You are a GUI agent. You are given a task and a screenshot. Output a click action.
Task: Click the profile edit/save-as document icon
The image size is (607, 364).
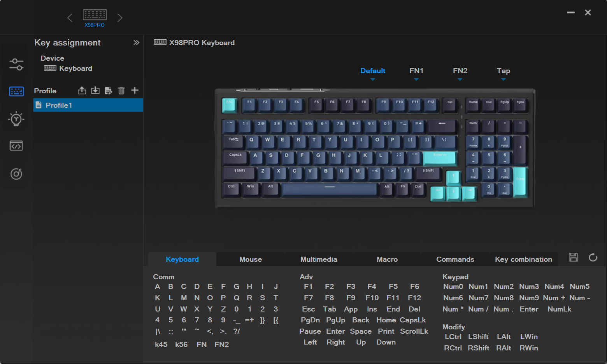point(109,91)
